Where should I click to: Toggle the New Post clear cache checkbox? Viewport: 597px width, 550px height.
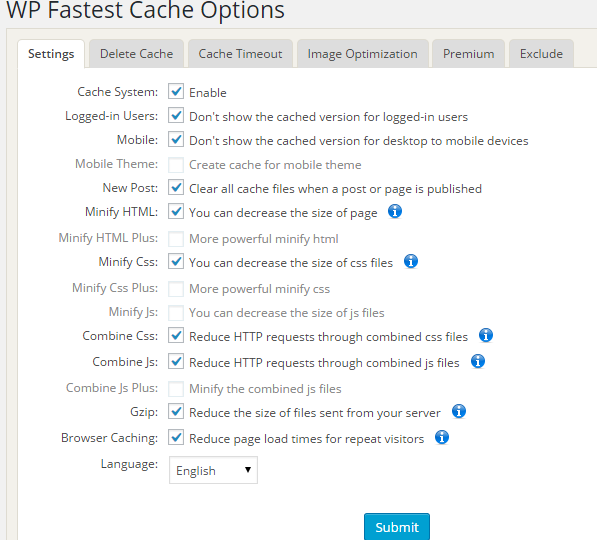176,187
